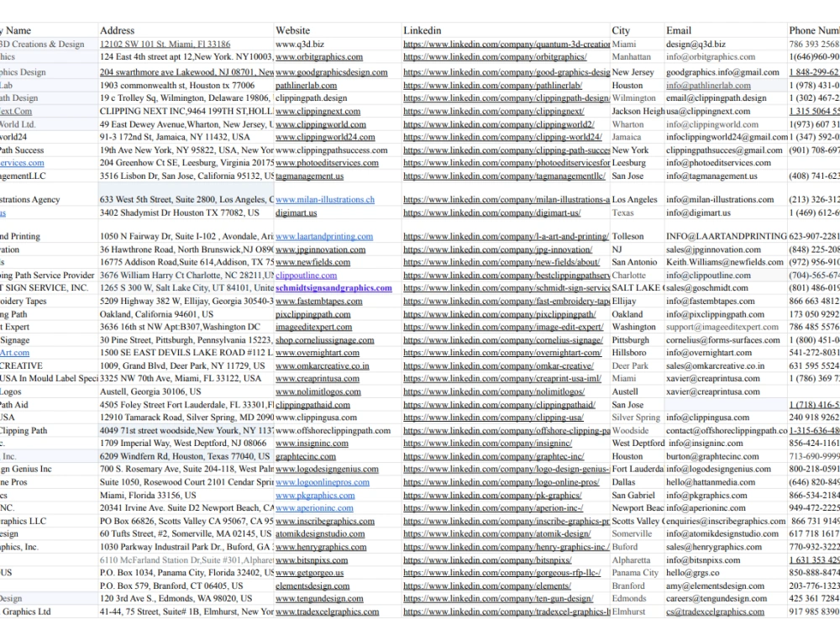This screenshot has width=840, height=630.
Task: Select the email cell 'Keith.Williams@newfields.com'
Action: (x=726, y=262)
